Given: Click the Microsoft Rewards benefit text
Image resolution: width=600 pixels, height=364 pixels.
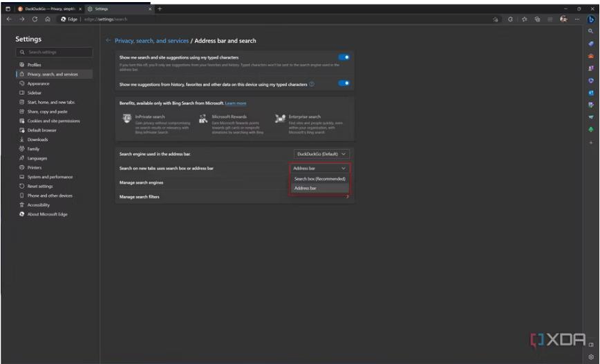Looking at the screenshot, I should (229, 117).
